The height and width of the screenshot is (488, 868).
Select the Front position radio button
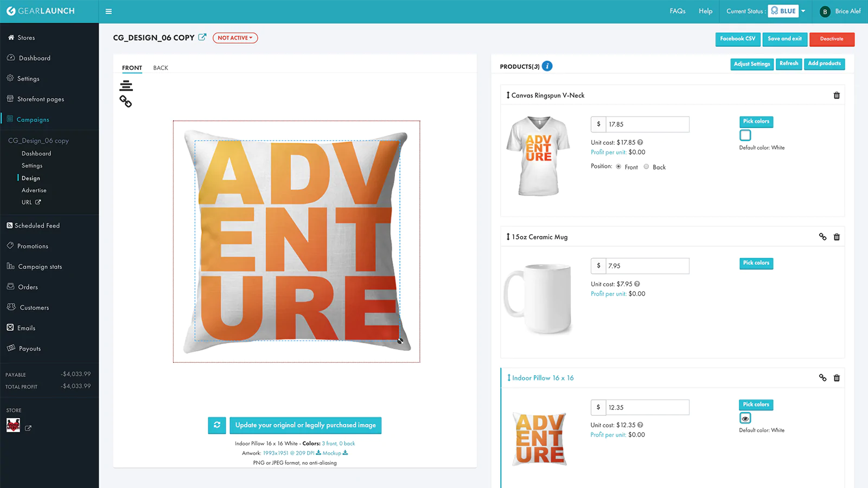click(x=618, y=167)
